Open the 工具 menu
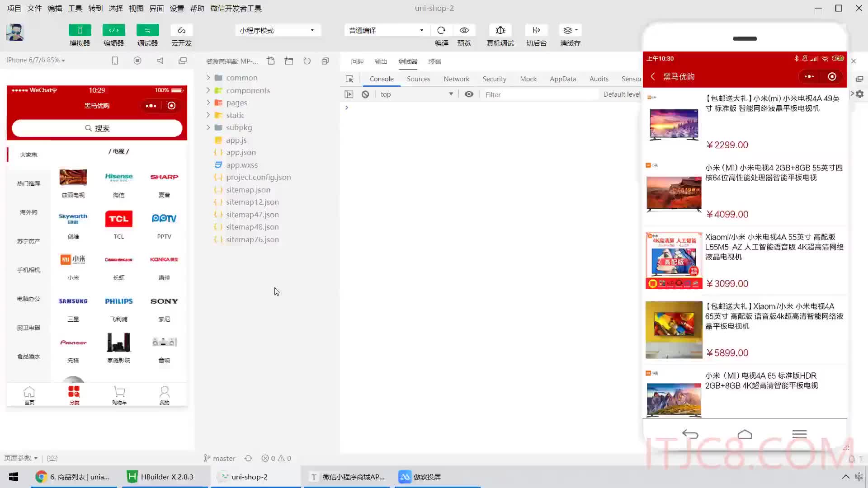The image size is (868, 488). click(75, 8)
